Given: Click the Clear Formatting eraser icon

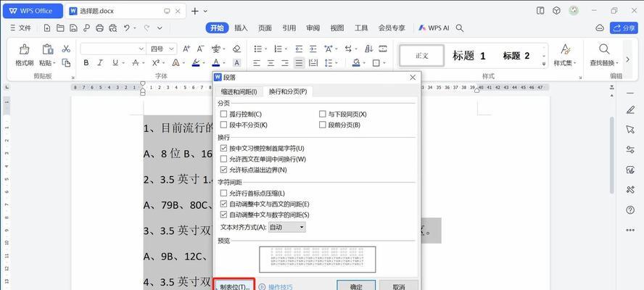Looking at the screenshot, I should 236,49.
